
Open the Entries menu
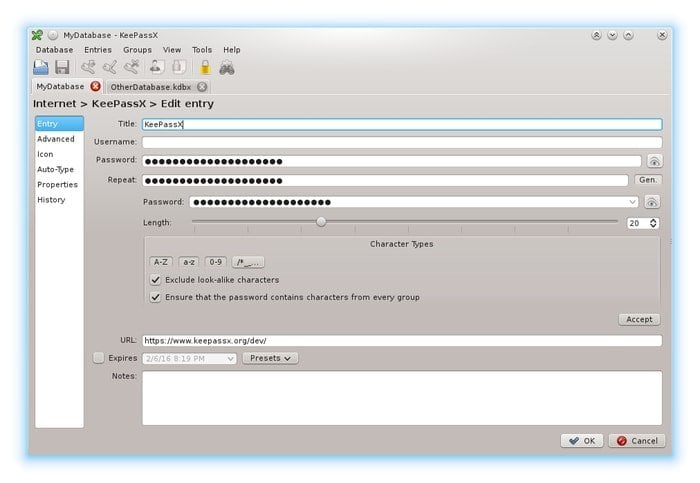click(98, 50)
